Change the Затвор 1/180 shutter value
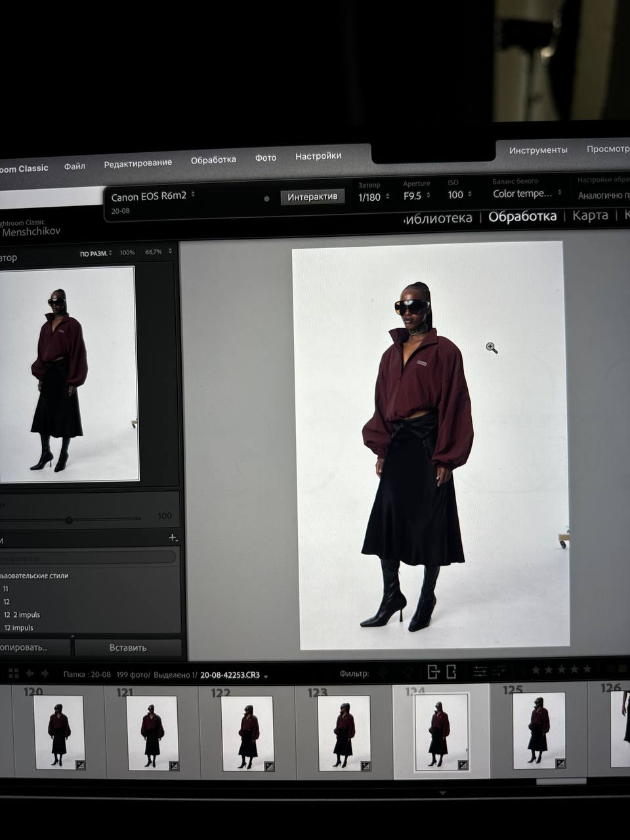630x840 pixels. [374, 197]
